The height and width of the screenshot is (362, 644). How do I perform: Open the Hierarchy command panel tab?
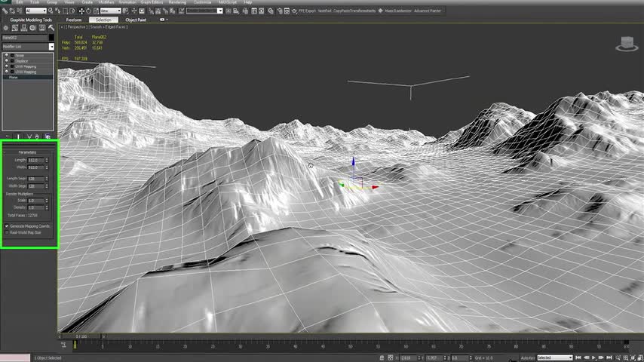(23, 28)
